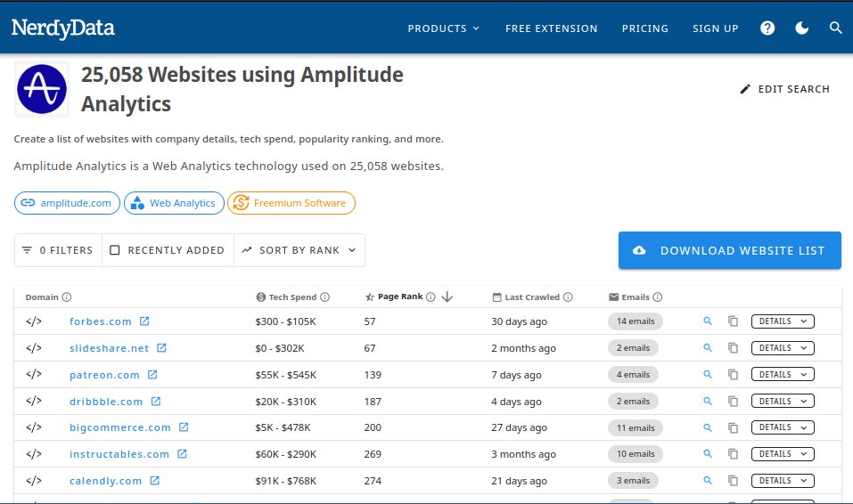The height and width of the screenshot is (504, 853).
Task: Expand Details for slideshare.net
Action: [x=783, y=348]
